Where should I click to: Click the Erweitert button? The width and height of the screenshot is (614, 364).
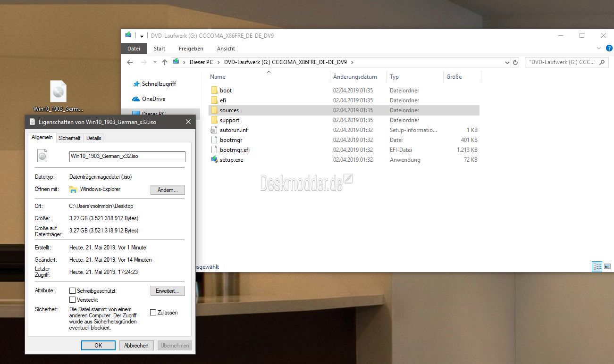tap(168, 291)
